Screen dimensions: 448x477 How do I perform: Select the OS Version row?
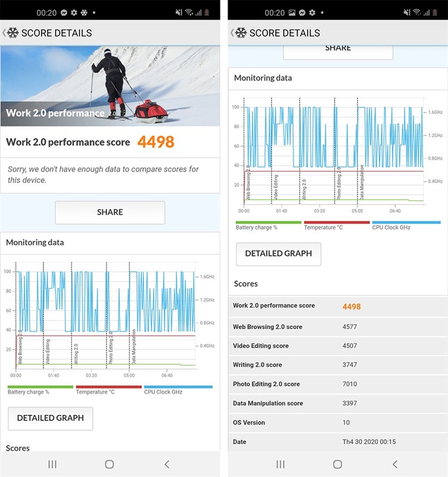tap(338, 423)
